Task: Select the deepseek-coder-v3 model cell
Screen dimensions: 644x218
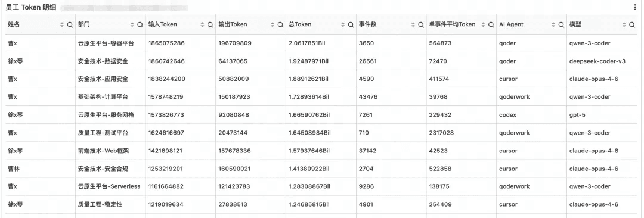Action: (597, 61)
